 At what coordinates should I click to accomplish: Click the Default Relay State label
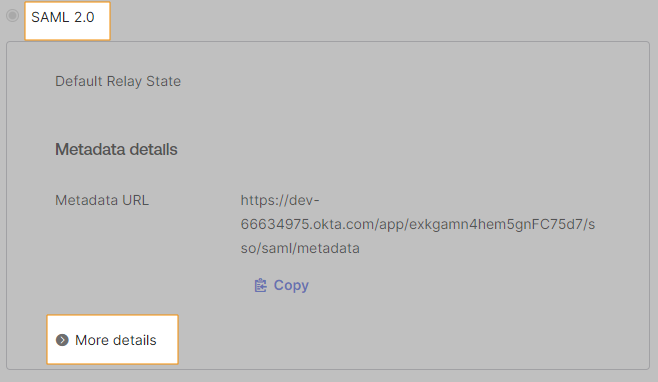(x=118, y=81)
